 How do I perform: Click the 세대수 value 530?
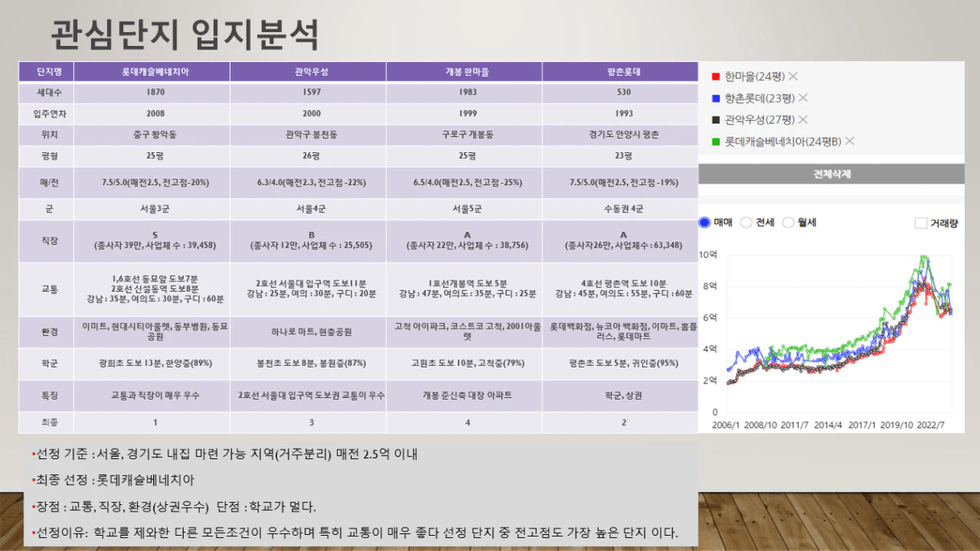tap(621, 93)
